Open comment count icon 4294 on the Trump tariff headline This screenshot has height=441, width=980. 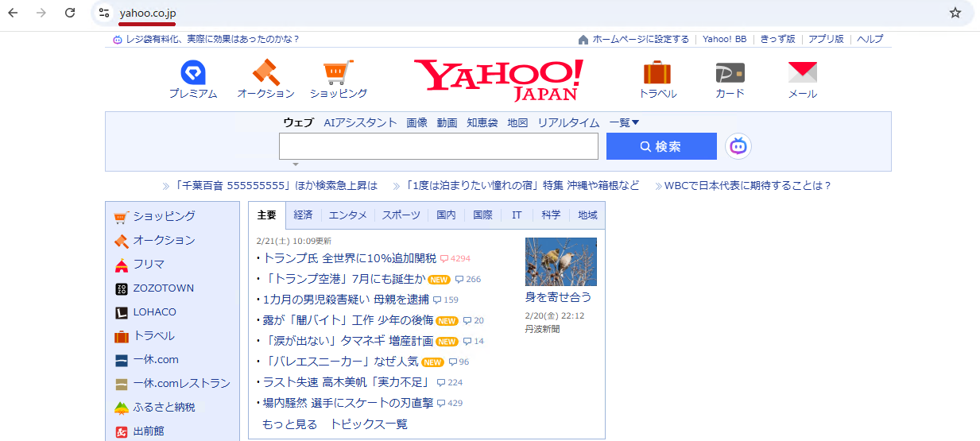(x=455, y=258)
